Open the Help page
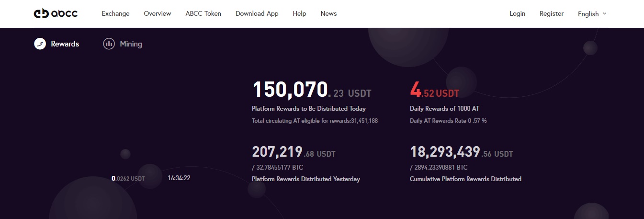Viewport: 644px width, 219px height. click(299, 13)
